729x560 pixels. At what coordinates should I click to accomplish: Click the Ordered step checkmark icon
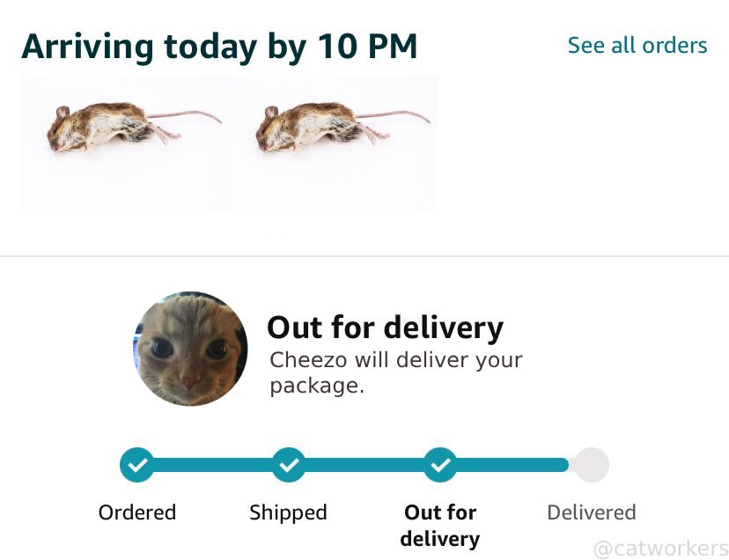pos(136,464)
